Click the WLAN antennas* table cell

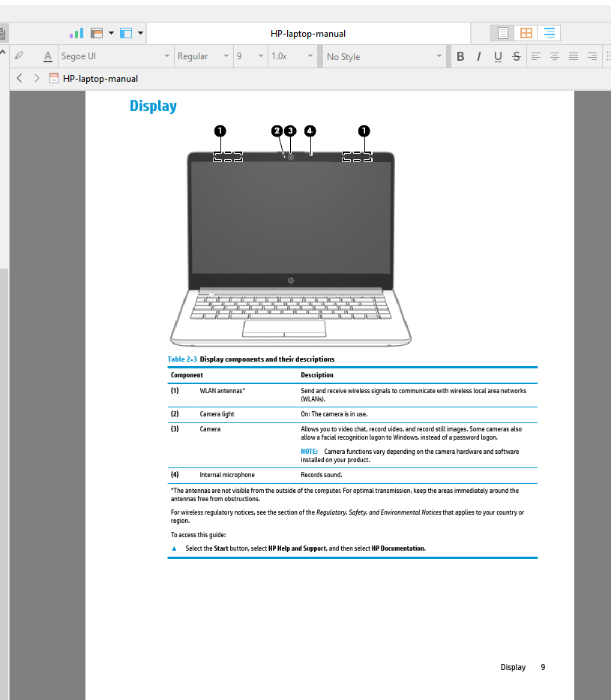coord(222,391)
